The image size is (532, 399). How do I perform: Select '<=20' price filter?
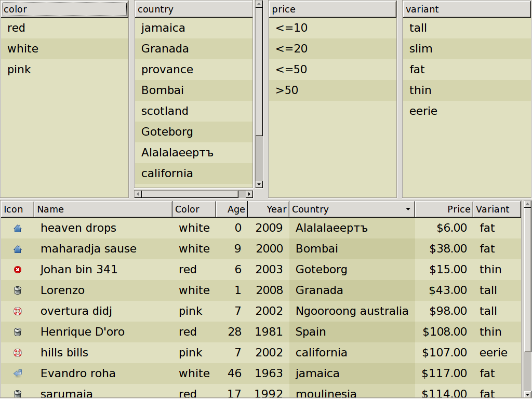tap(332, 48)
